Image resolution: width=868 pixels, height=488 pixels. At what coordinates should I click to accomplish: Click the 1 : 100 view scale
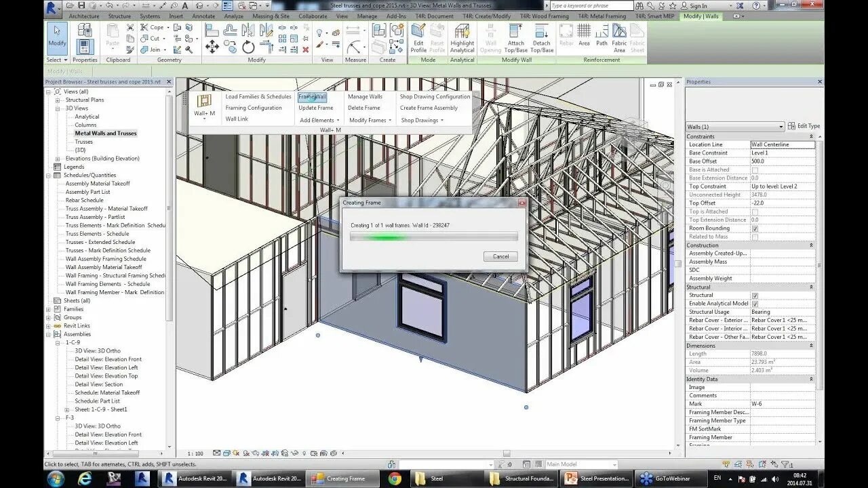(x=195, y=453)
